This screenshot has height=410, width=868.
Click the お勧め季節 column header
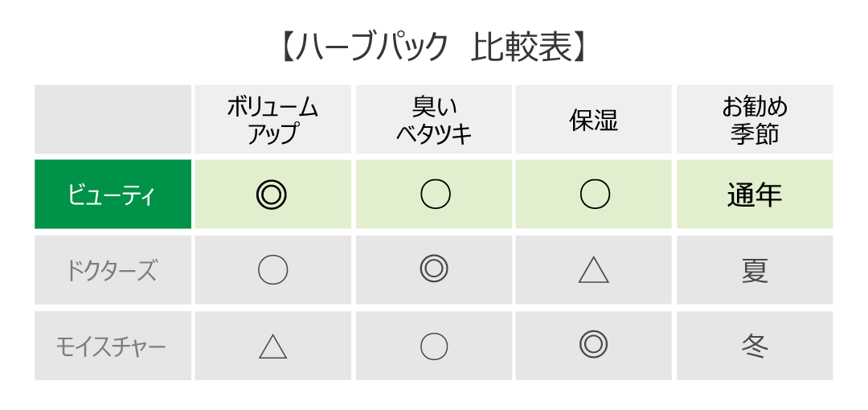755,120
